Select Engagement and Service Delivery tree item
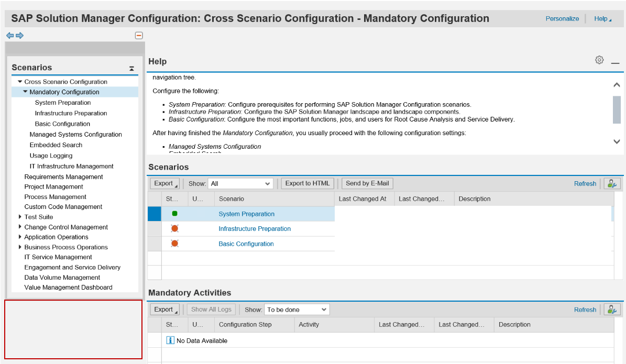The width and height of the screenshot is (626, 364). coord(72,268)
